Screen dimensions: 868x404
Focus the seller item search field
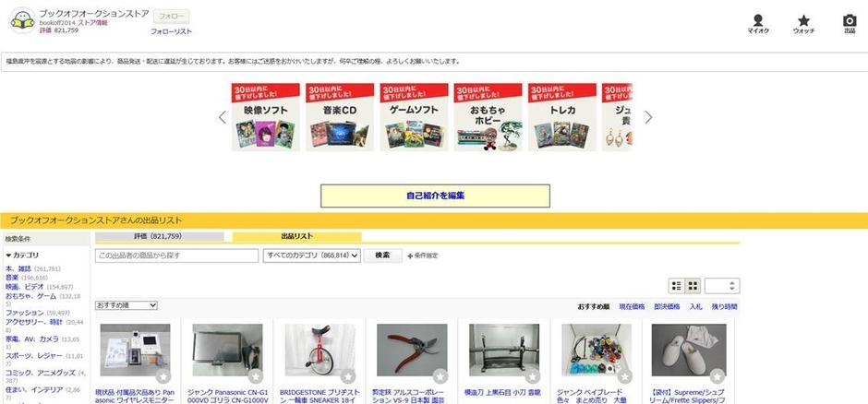(x=176, y=255)
